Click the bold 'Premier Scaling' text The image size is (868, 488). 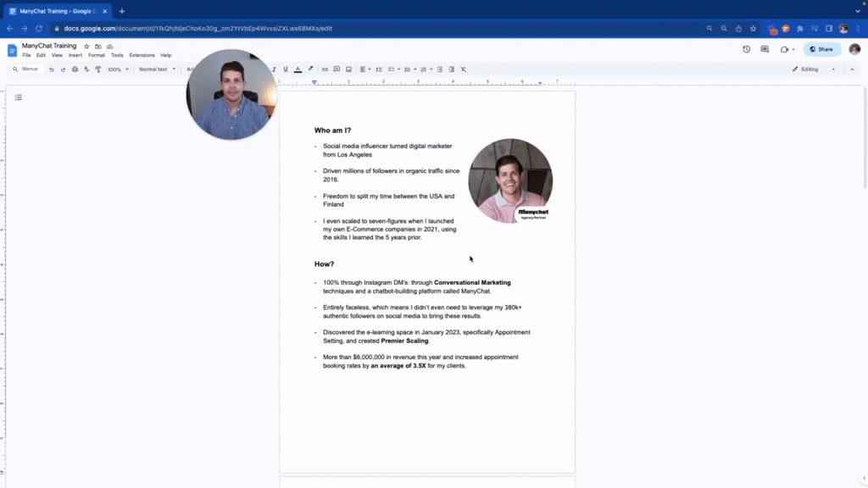point(404,341)
